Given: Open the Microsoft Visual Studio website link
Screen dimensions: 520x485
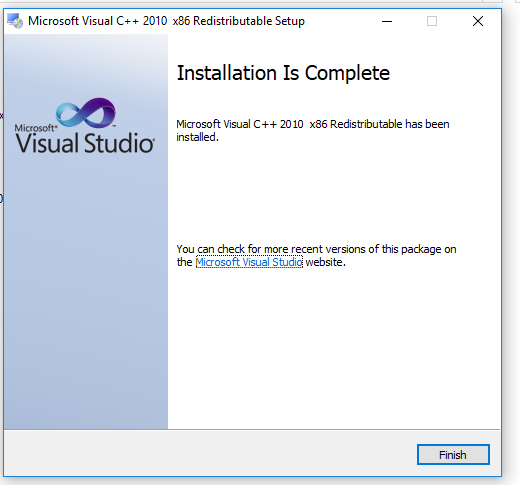Looking at the screenshot, I should [x=249, y=262].
